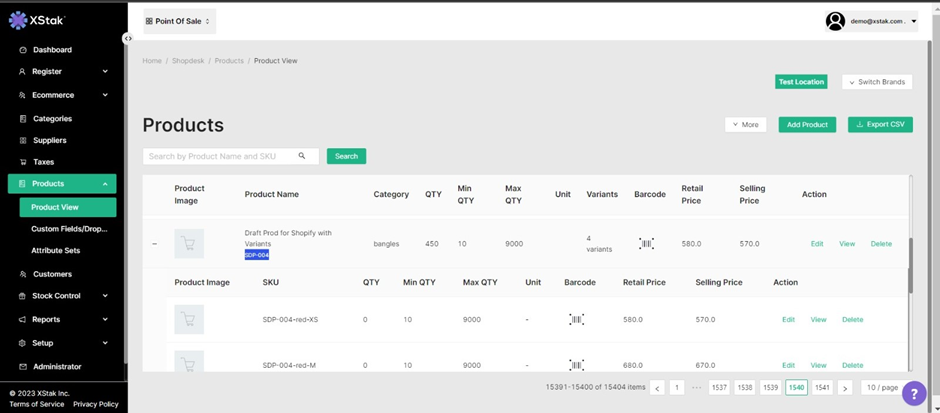Open the Switch Brands dropdown
Screen dimensions: 940x413
point(876,82)
